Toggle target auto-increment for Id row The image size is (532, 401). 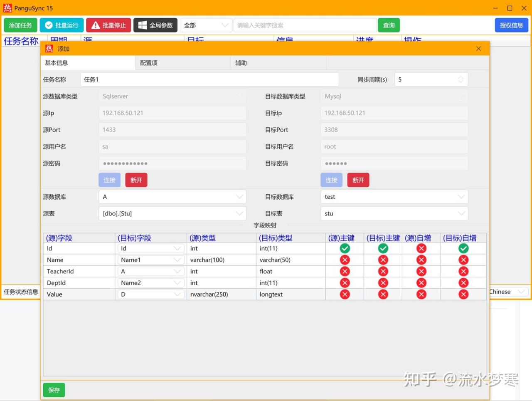tap(463, 248)
